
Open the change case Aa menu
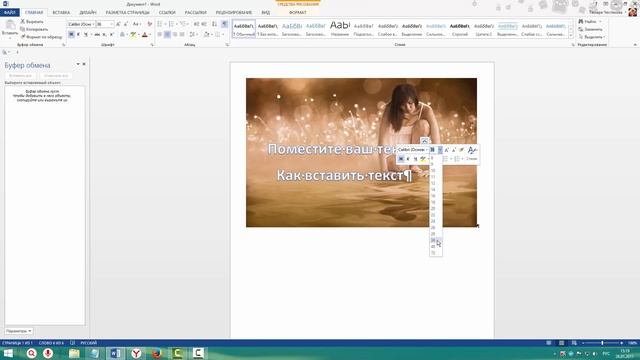click(136, 24)
